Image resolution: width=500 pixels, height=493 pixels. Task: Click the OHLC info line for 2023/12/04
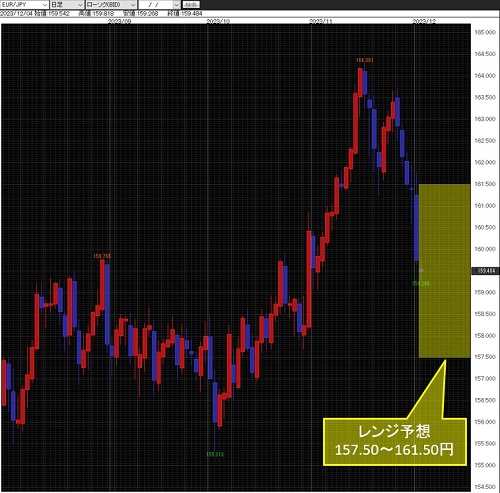point(101,14)
